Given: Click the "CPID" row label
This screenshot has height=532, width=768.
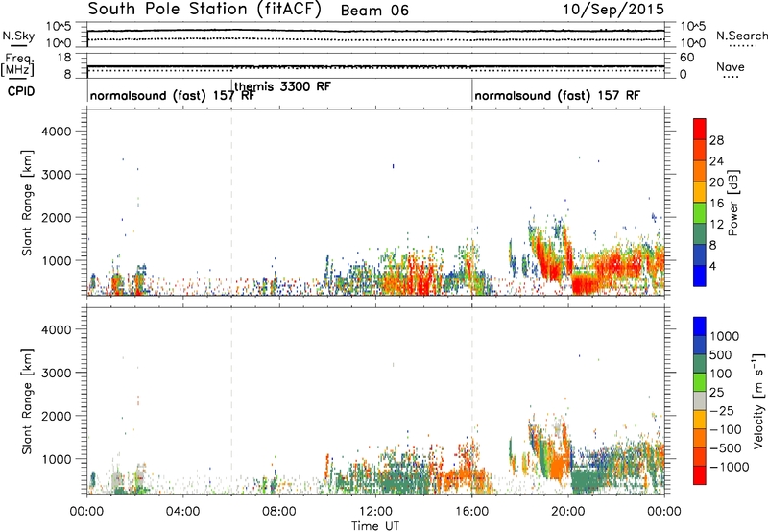Looking at the screenshot, I should point(21,91).
